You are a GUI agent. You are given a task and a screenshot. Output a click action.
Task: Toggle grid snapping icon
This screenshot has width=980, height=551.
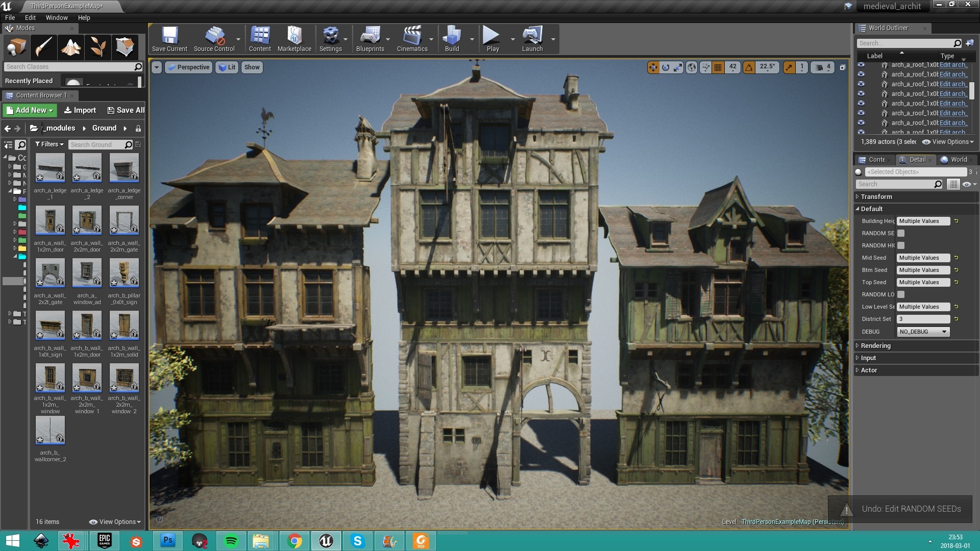(718, 67)
